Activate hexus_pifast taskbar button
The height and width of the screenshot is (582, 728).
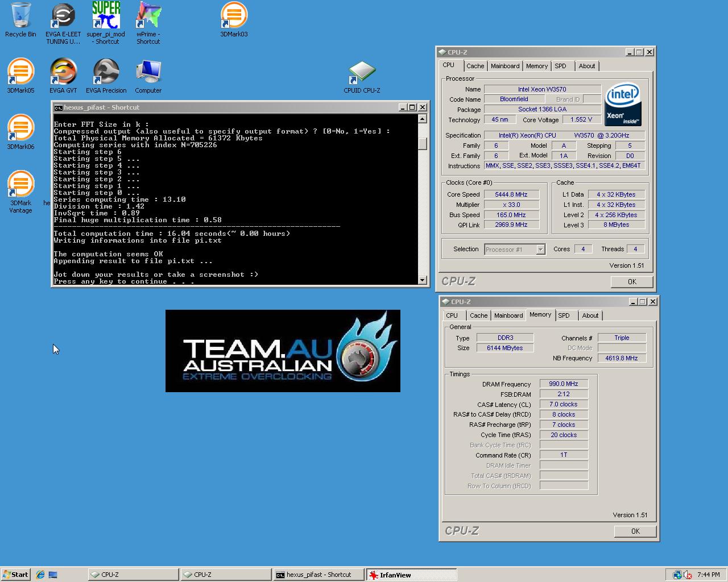318,575
